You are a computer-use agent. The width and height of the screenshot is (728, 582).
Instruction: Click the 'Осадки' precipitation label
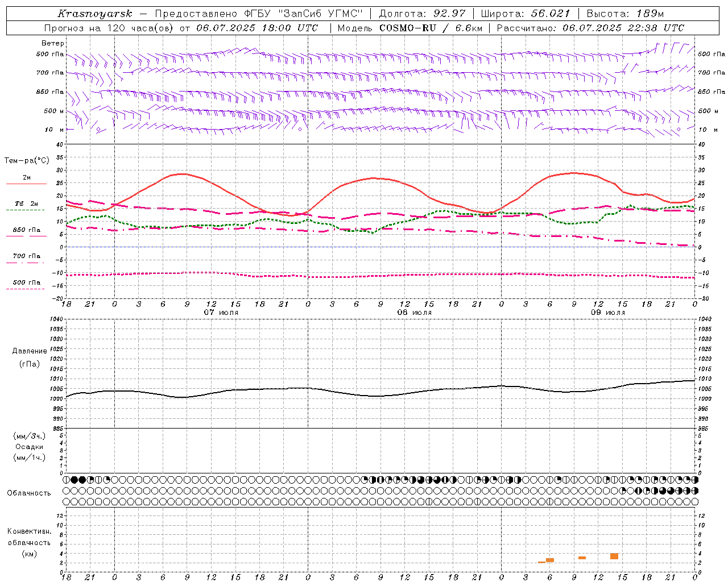tap(30, 447)
